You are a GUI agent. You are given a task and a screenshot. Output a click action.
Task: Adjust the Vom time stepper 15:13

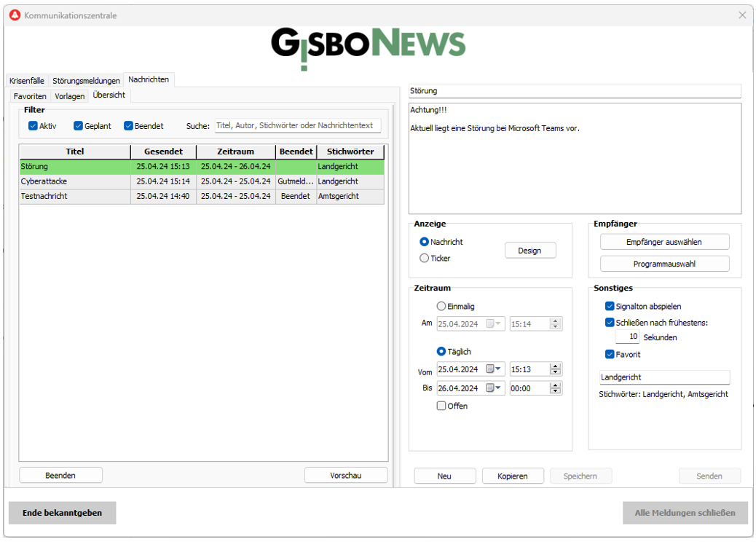555,369
